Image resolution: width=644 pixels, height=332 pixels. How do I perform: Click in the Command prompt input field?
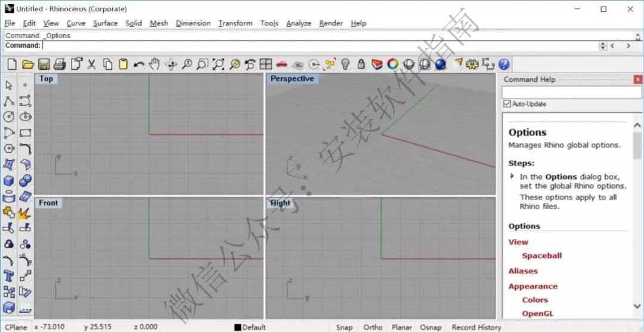point(320,45)
